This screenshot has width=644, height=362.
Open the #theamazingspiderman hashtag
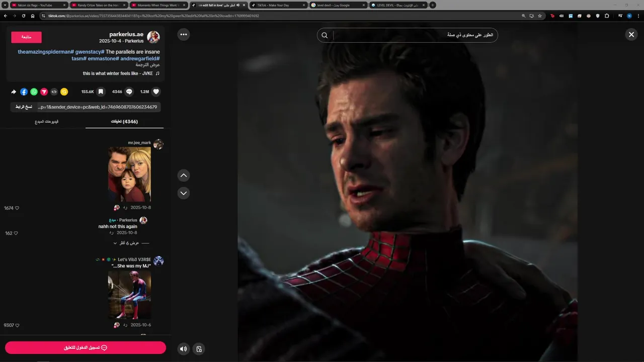[46, 52]
